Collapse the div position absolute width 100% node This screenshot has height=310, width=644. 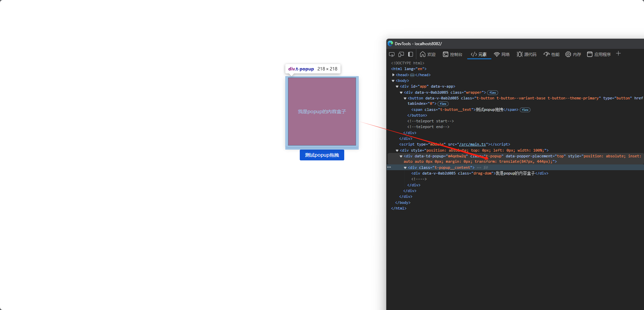[x=397, y=151]
